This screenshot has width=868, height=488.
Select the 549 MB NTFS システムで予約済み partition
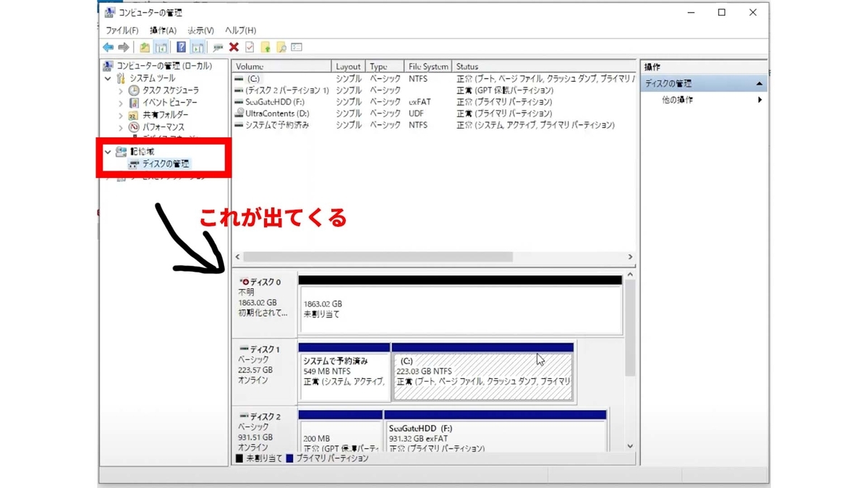344,372
